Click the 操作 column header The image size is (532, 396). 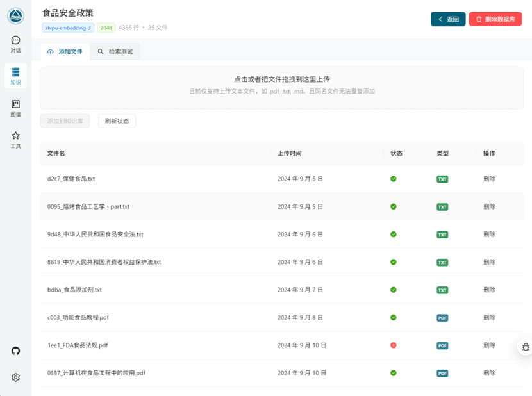pos(489,153)
